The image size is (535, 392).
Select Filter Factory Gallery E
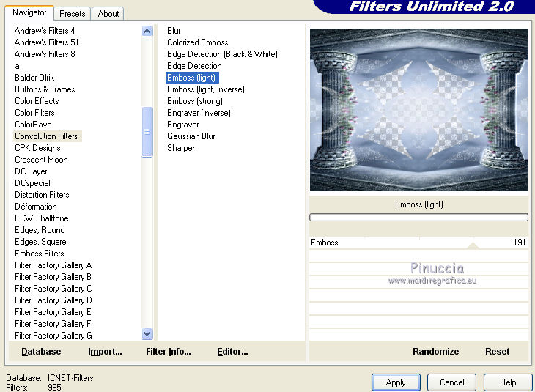[53, 312]
